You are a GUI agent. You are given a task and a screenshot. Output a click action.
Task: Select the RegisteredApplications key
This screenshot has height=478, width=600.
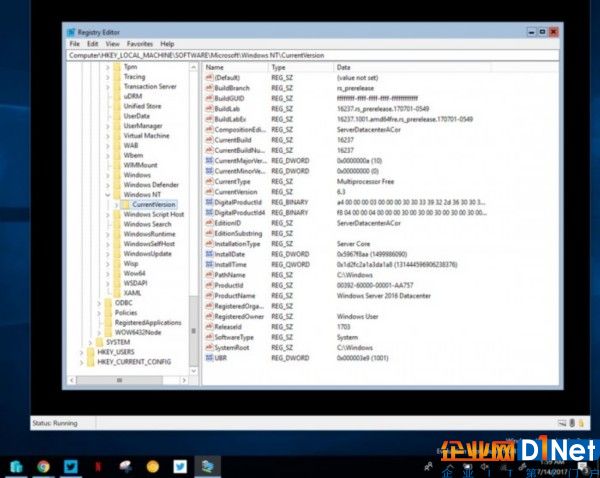[148, 323]
